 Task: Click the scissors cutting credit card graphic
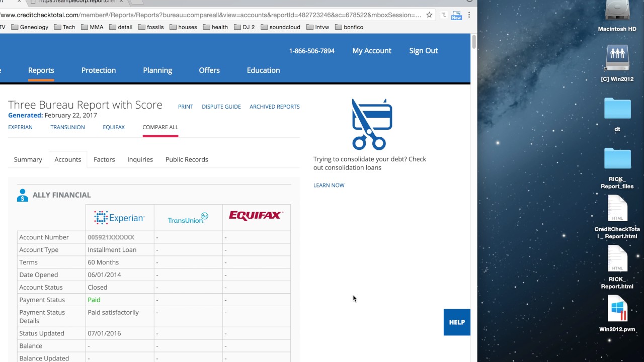pos(372,124)
